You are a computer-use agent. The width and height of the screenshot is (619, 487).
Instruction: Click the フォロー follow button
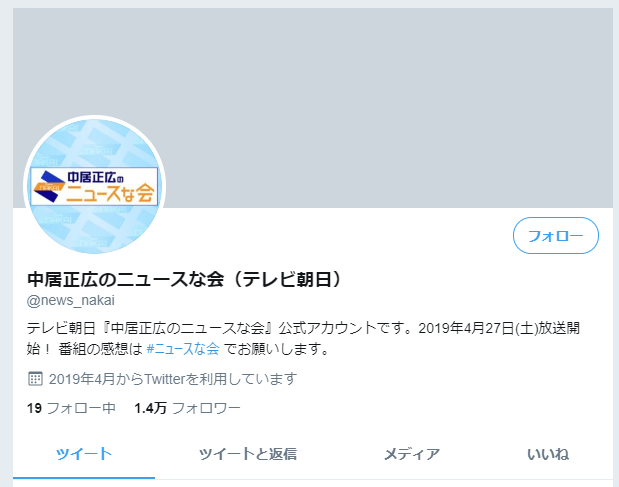[x=555, y=236]
